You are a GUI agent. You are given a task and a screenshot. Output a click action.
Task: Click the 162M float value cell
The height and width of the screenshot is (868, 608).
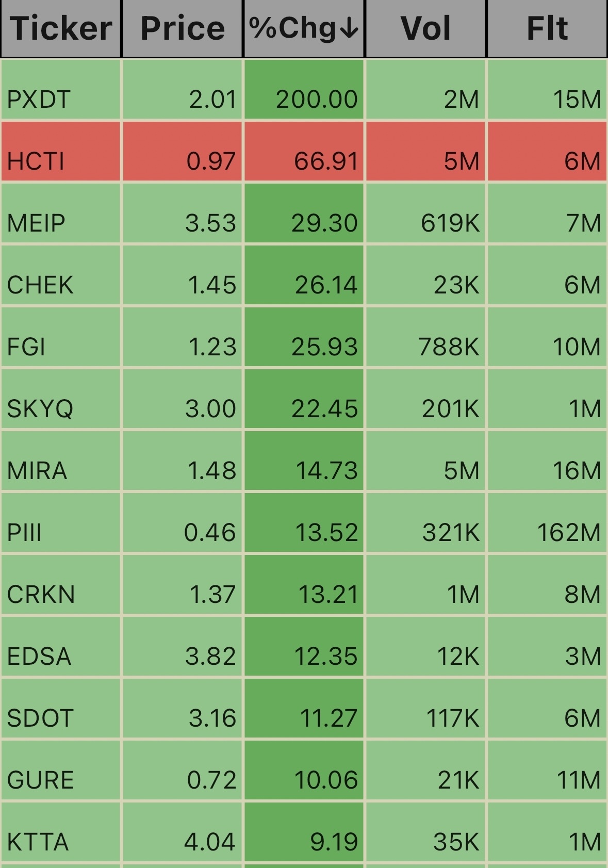pos(547,522)
